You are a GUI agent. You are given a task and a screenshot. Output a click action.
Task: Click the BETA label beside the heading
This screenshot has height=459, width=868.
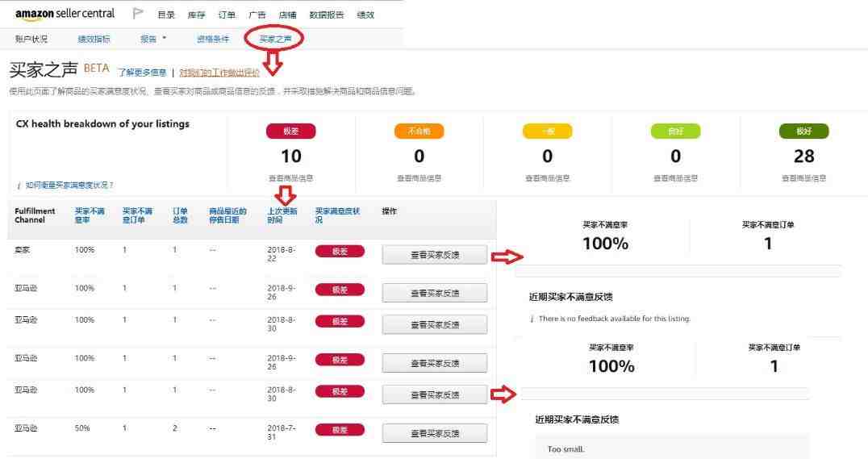pos(96,68)
